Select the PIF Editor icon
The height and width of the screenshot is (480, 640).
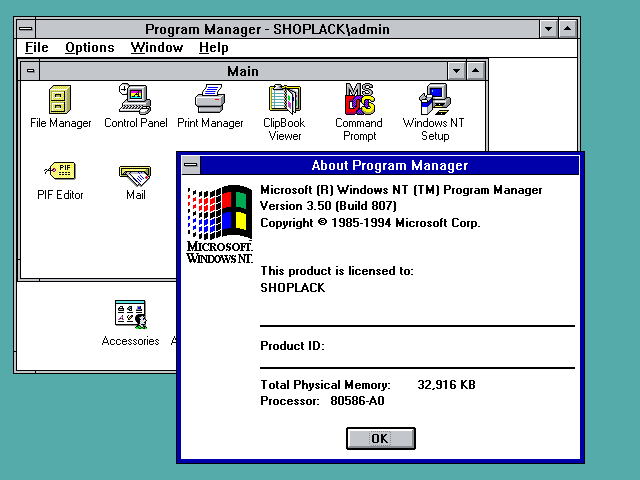pyautogui.click(x=60, y=171)
